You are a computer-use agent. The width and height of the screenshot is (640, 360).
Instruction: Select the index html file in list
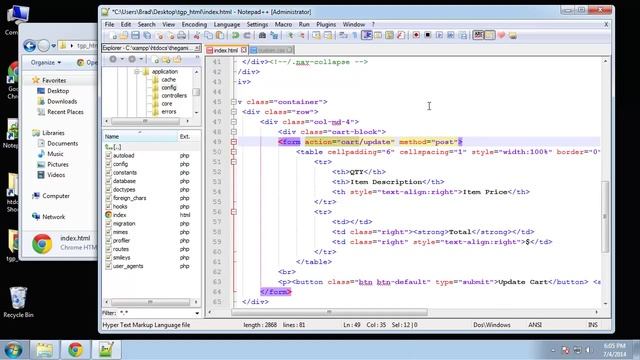tap(120, 215)
